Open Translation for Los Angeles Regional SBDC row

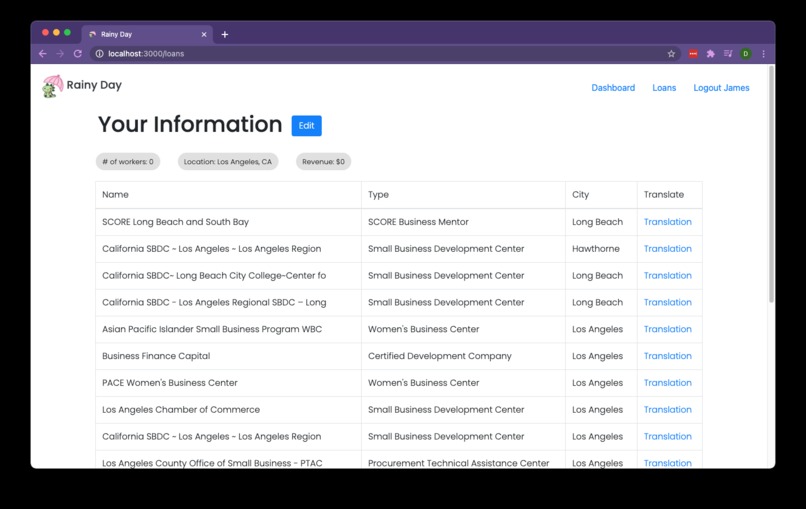coord(668,302)
